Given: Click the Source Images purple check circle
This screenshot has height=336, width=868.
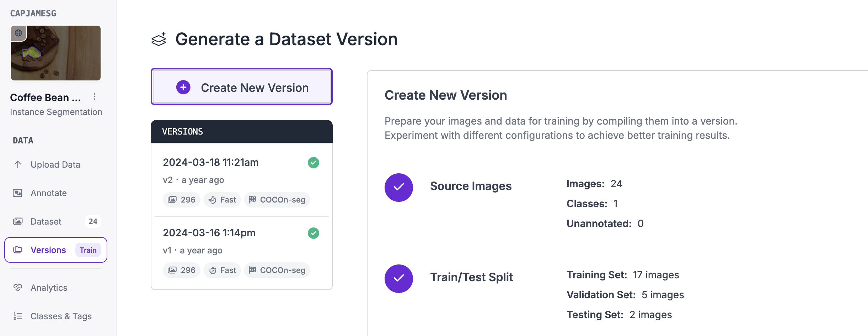Looking at the screenshot, I should 399,188.
